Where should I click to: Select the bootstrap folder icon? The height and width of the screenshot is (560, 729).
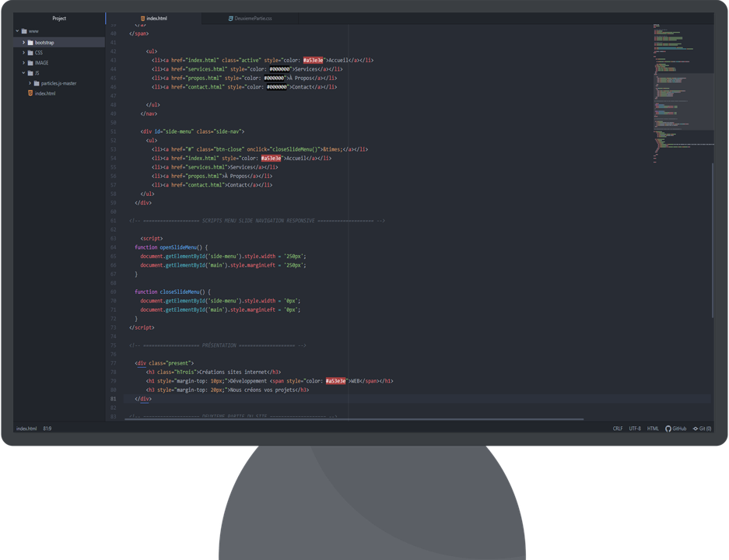30,42
